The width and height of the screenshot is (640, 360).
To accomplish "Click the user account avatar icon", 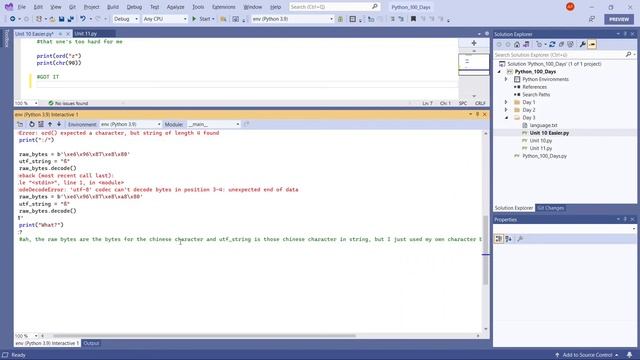I will point(570,7).
